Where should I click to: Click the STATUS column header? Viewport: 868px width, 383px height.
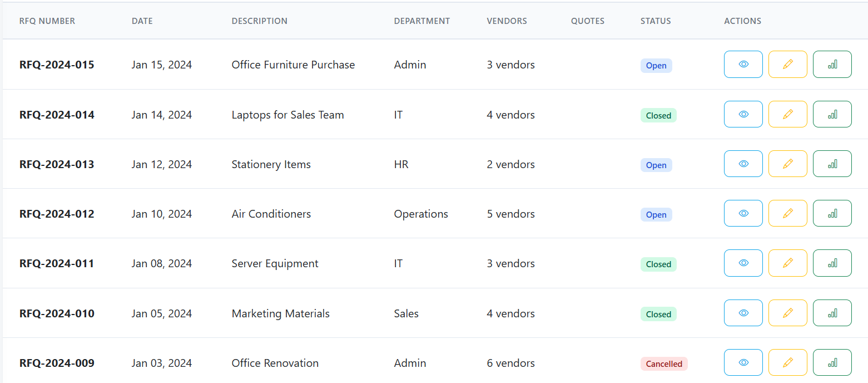(656, 21)
